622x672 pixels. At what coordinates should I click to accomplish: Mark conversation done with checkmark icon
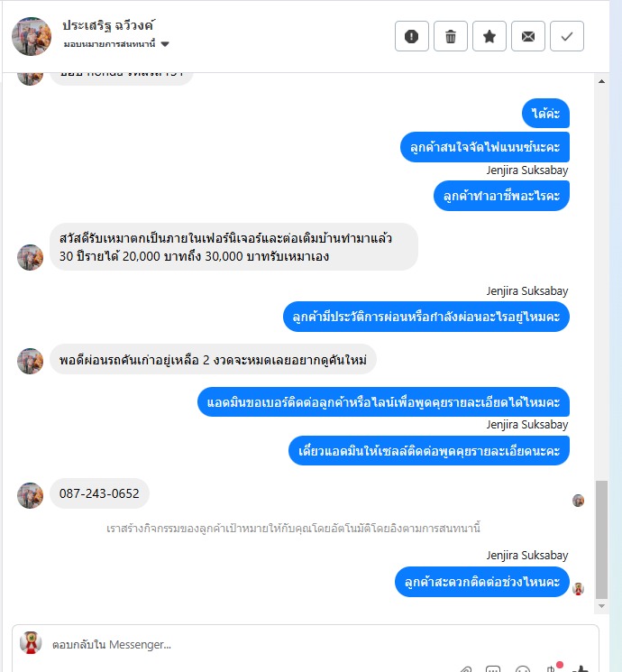tap(567, 36)
